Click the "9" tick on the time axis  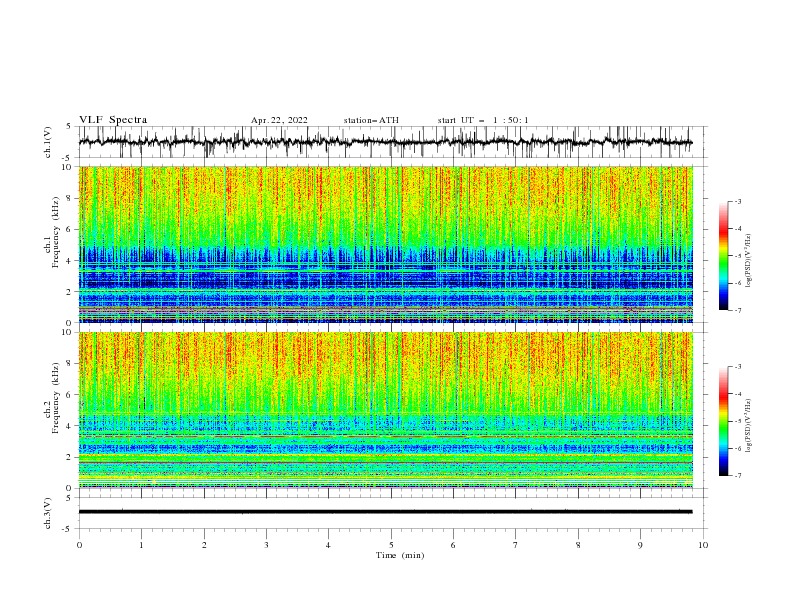pos(640,545)
